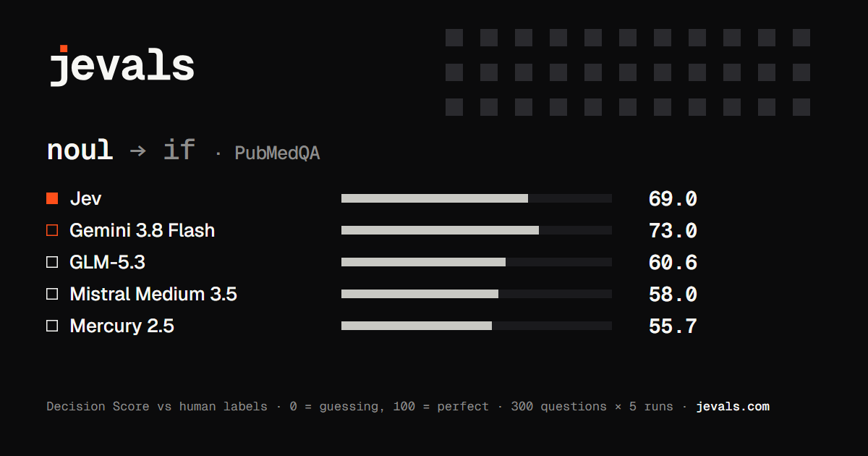Click the square marker beside Mistral Medium 3.5
868x456 pixels.
click(52, 294)
